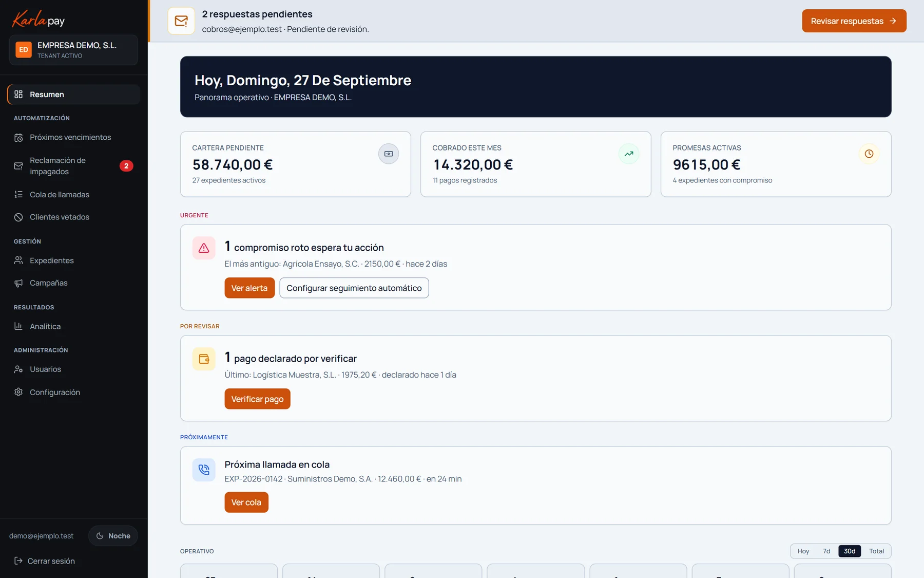Click the Promesas activas 9615,00 € amount
This screenshot has height=578, width=924.
(706, 165)
